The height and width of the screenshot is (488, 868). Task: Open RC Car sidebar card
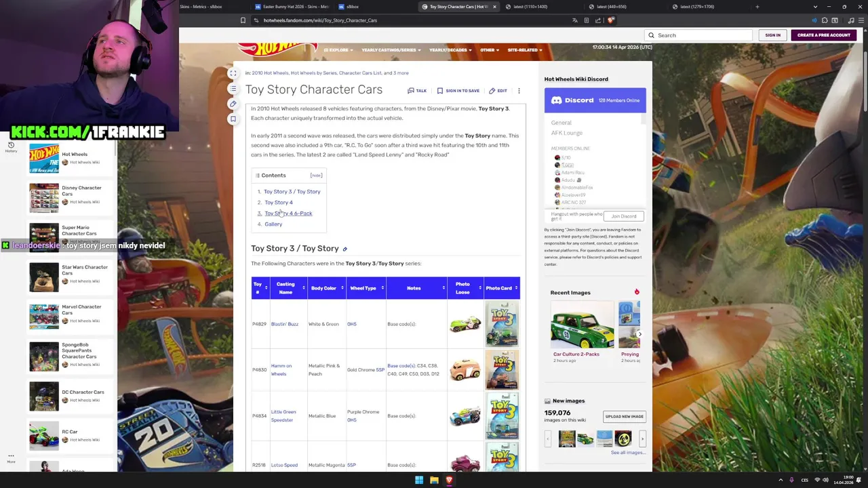pos(71,436)
